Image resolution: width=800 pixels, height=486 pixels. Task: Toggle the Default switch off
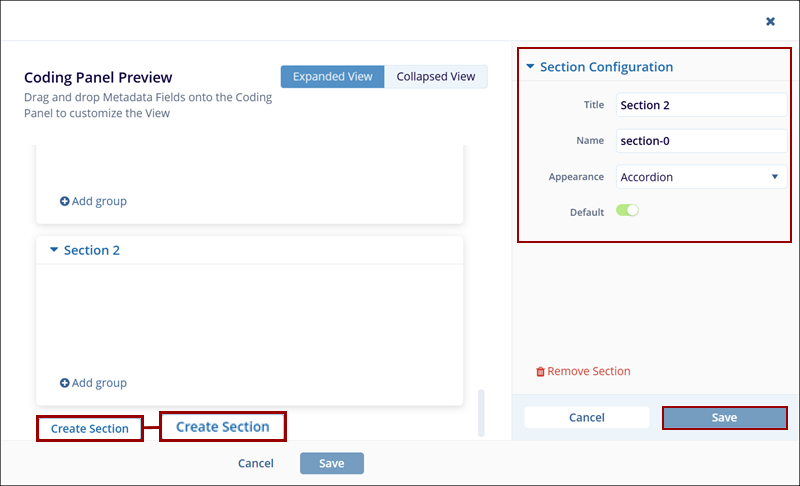point(627,211)
